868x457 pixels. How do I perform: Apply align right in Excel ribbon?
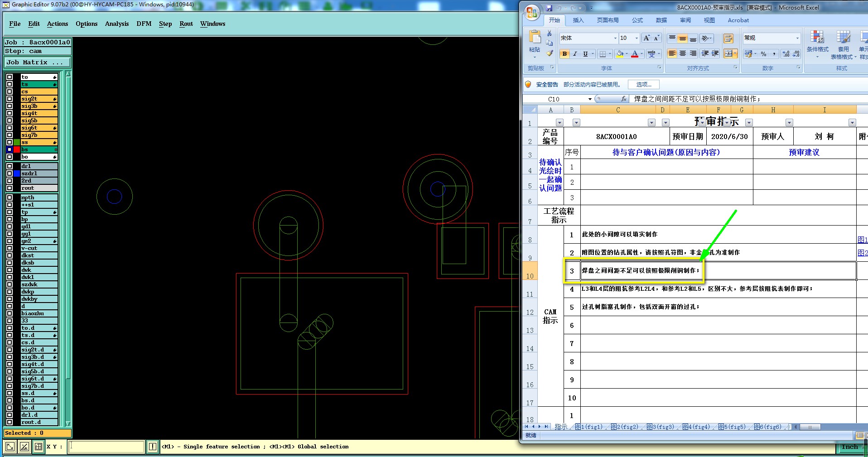click(x=693, y=54)
